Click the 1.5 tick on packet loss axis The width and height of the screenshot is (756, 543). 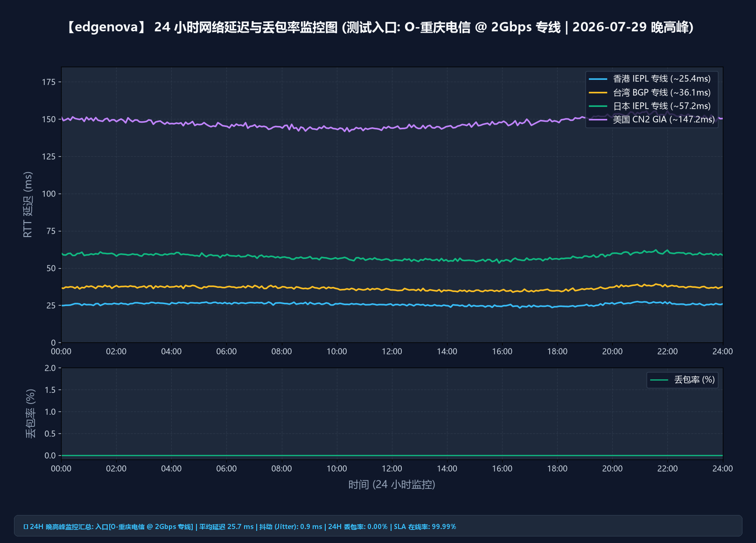50,390
